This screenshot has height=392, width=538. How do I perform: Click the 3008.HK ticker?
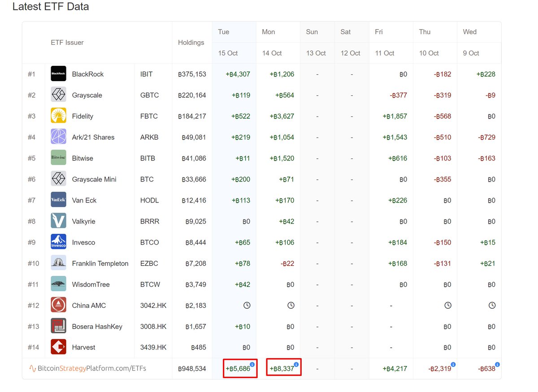click(153, 327)
